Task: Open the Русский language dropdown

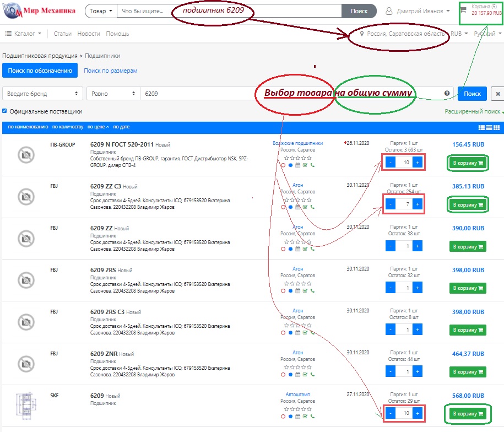Action: [x=487, y=34]
